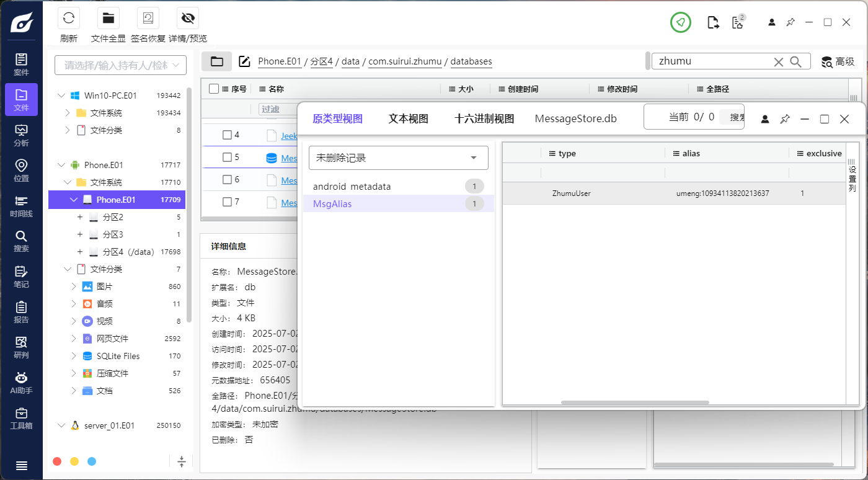Collapse the Win10-PC.E01 tree node
This screenshot has height=480, width=868.
pos(61,96)
